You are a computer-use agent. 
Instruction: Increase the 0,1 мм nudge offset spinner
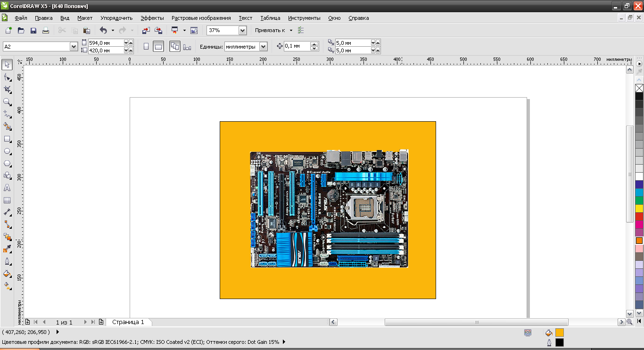pyautogui.click(x=314, y=44)
